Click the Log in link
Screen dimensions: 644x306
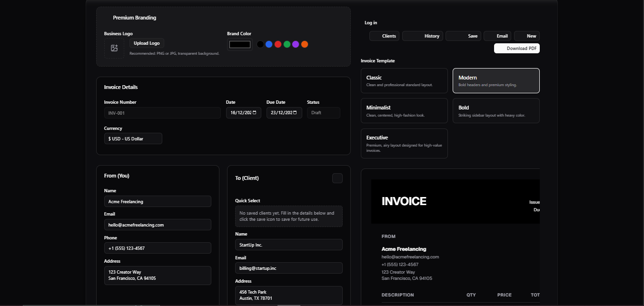tap(370, 22)
